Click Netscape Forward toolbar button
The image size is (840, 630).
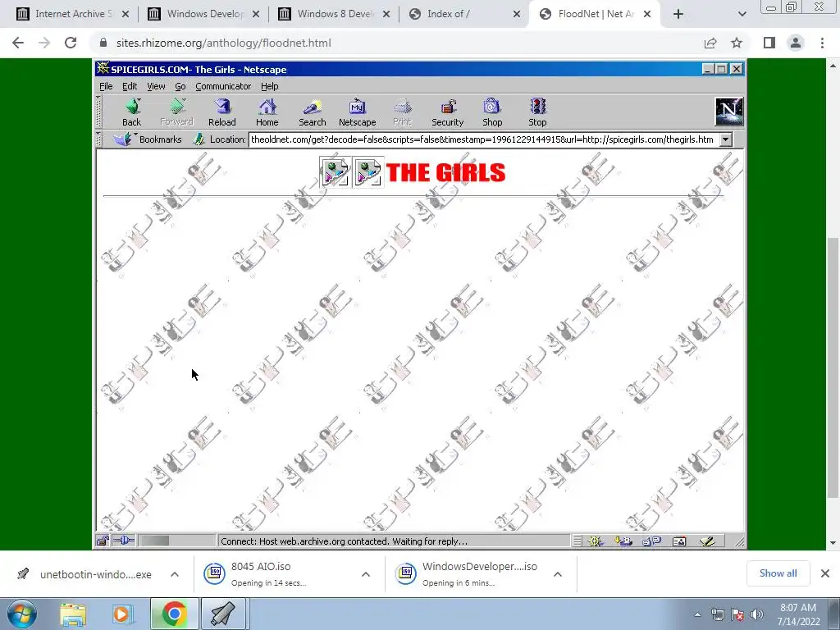pyautogui.click(x=177, y=112)
